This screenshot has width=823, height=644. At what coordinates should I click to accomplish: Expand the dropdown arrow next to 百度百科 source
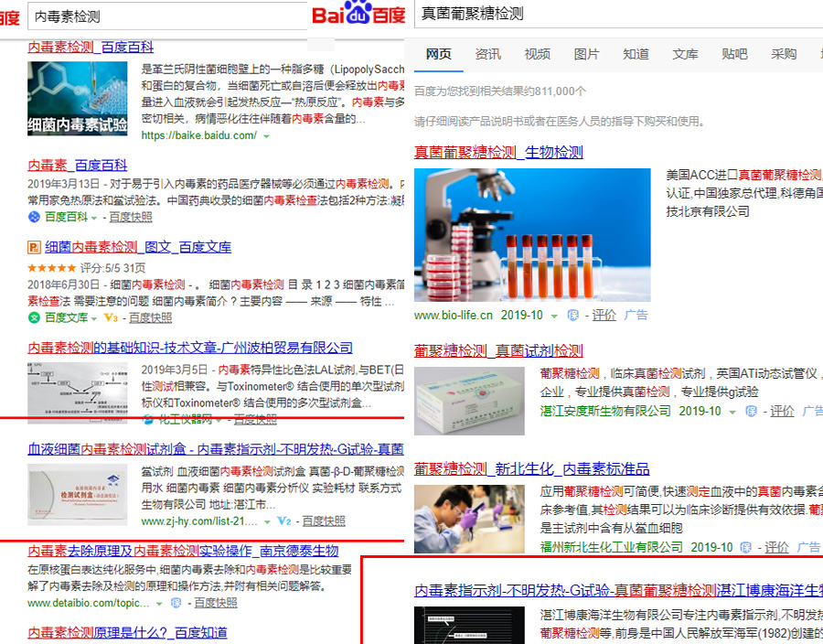[x=94, y=218]
